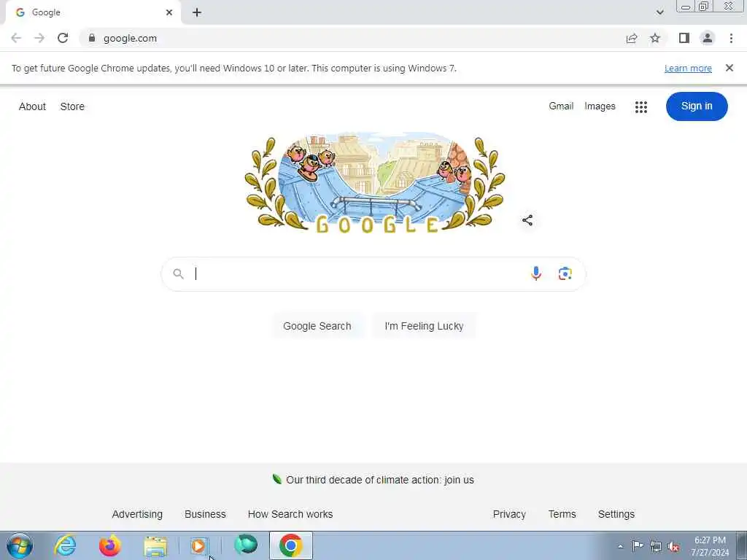The height and width of the screenshot is (560, 747).
Task: Open a new tab
Action: (197, 12)
